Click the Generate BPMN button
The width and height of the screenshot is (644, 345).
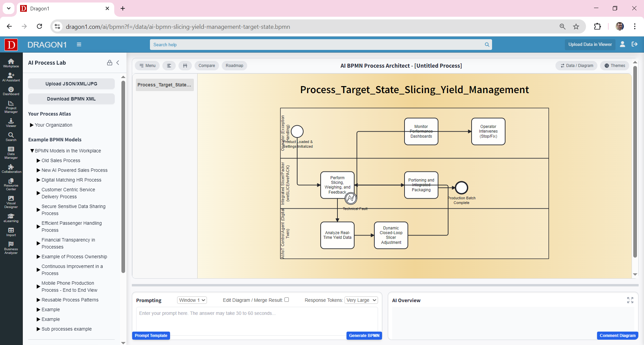tap(364, 335)
